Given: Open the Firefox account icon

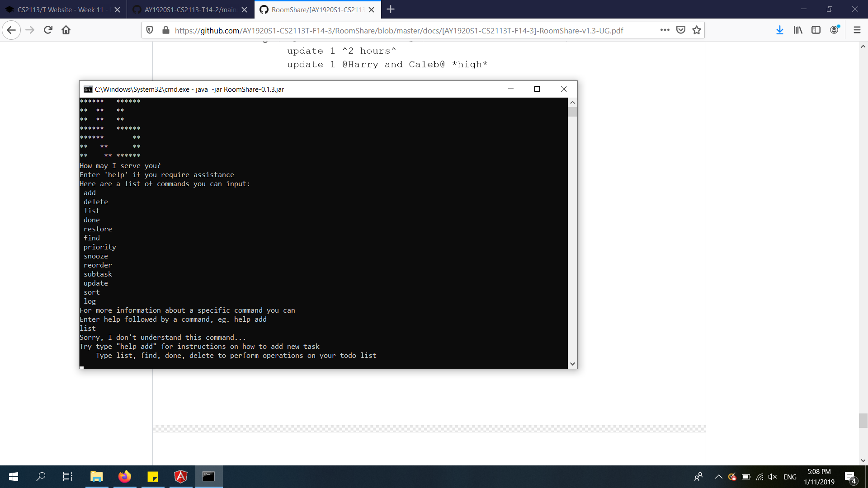Looking at the screenshot, I should coord(835,30).
